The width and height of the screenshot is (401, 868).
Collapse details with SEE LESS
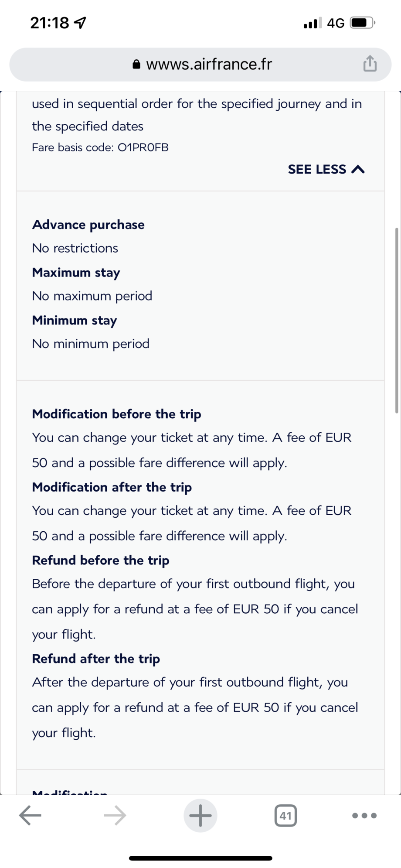[326, 169]
